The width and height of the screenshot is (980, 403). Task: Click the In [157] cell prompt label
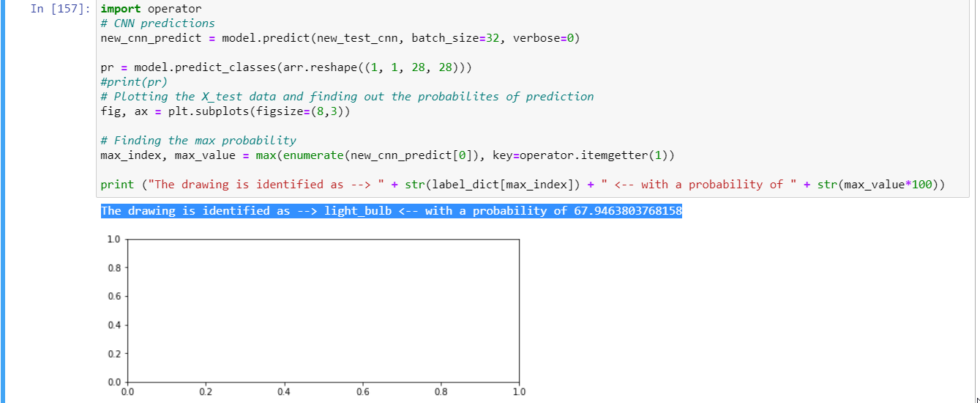pos(61,10)
